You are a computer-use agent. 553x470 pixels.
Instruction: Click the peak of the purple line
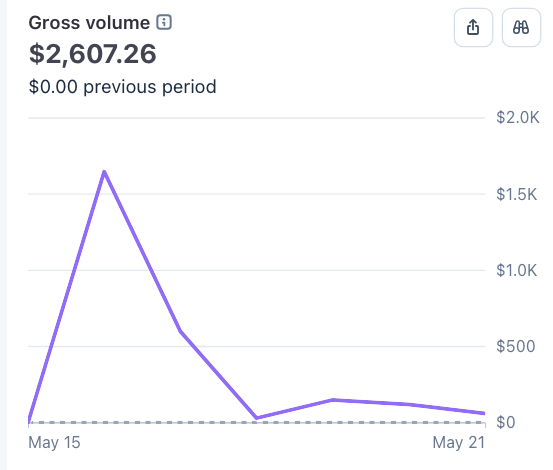(x=104, y=172)
